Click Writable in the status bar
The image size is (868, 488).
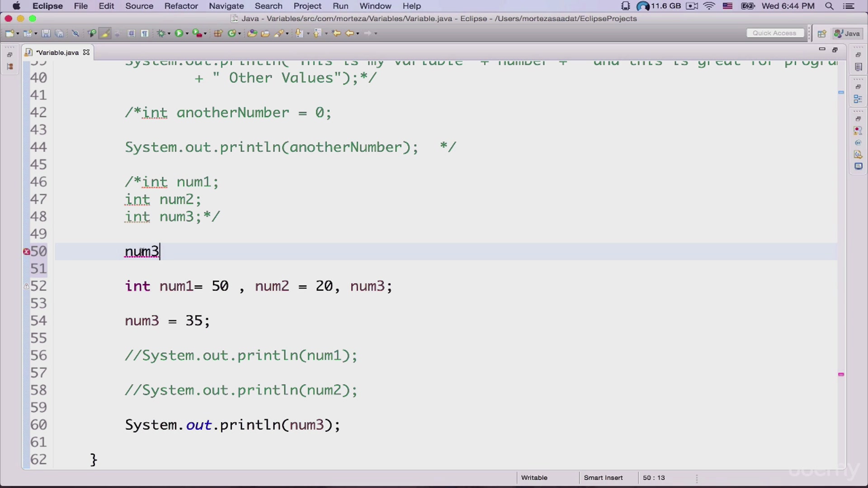[534, 478]
